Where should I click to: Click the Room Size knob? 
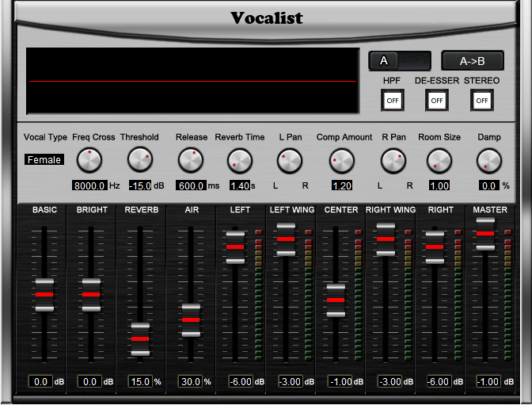tap(439, 161)
